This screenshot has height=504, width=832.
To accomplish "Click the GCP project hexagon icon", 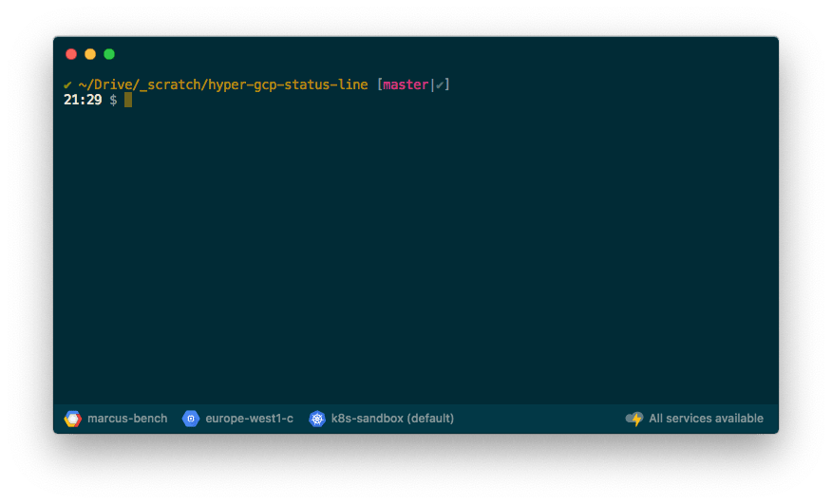I will 73,419.
